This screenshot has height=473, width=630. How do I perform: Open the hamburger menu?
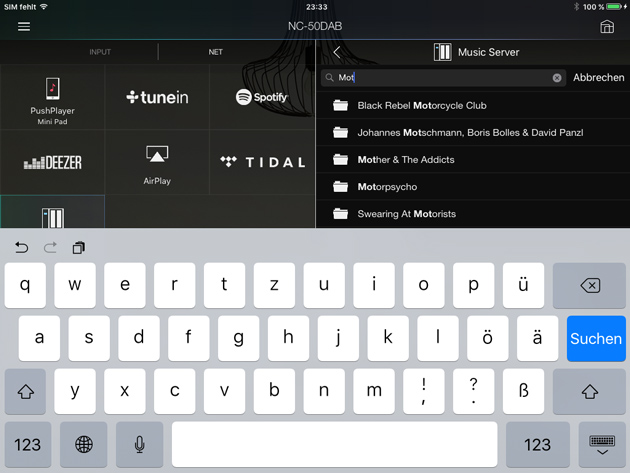24,27
